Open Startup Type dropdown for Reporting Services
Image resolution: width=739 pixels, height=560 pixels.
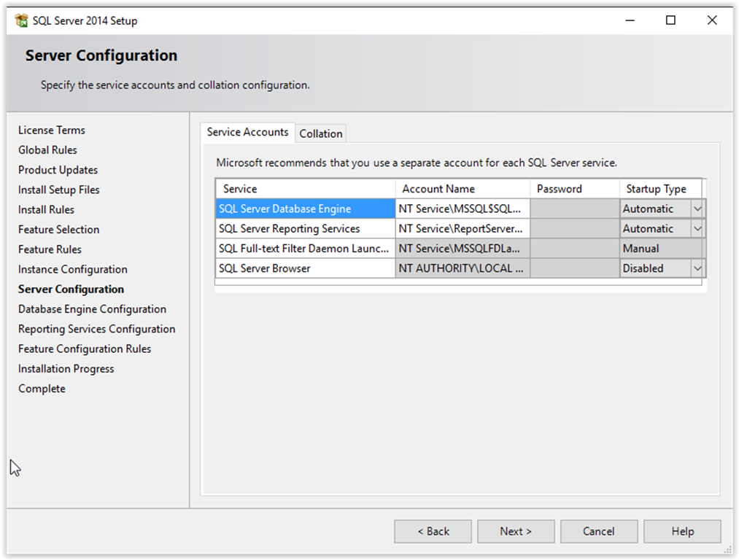(697, 228)
